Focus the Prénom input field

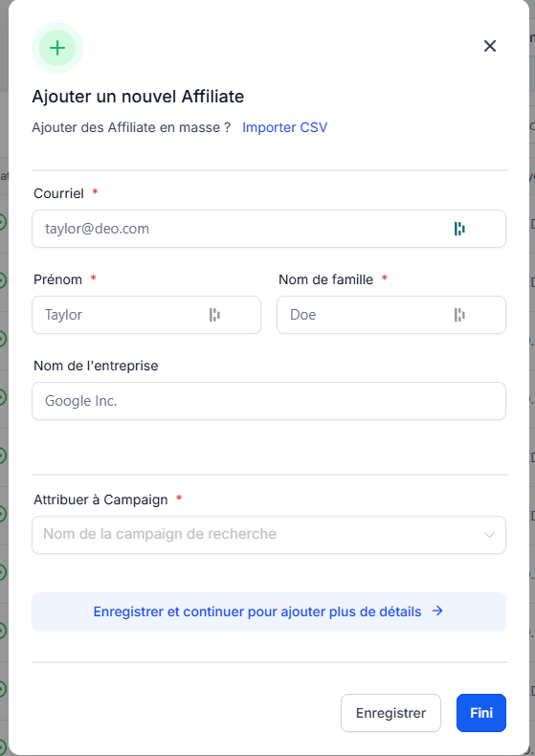click(x=146, y=315)
